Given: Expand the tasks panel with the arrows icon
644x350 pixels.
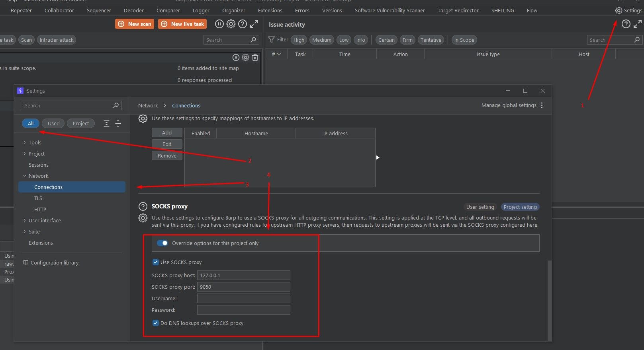Looking at the screenshot, I should [254, 24].
